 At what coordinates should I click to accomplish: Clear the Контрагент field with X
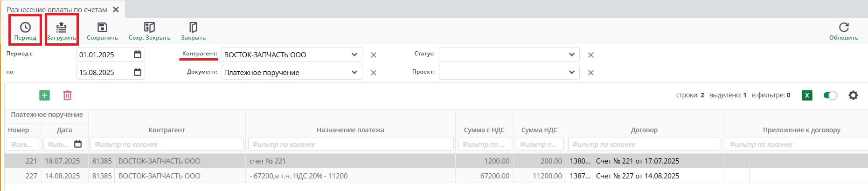pyautogui.click(x=374, y=55)
